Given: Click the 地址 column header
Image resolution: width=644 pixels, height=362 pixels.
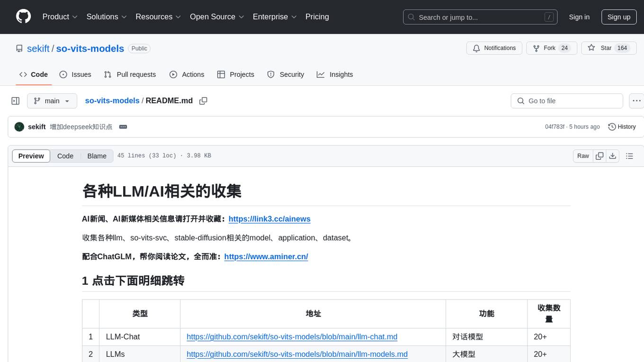Looking at the screenshot, I should [313, 314].
